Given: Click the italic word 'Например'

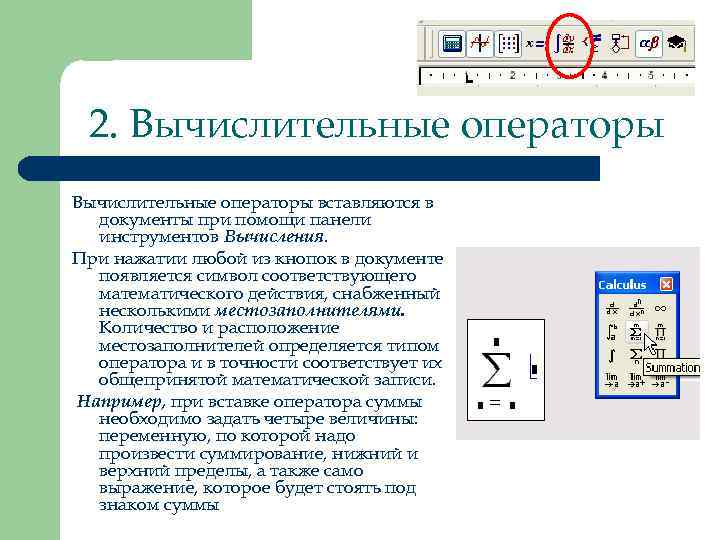Looking at the screenshot, I should pos(119,402).
